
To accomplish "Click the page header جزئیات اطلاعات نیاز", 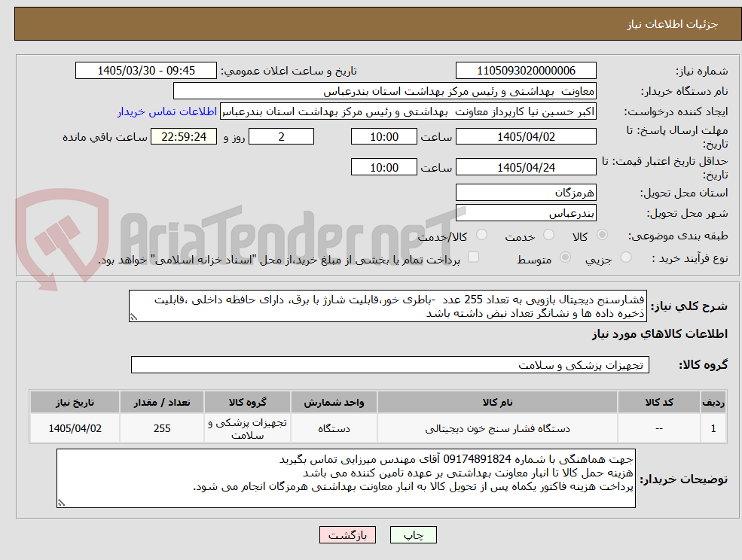I will click(673, 24).
